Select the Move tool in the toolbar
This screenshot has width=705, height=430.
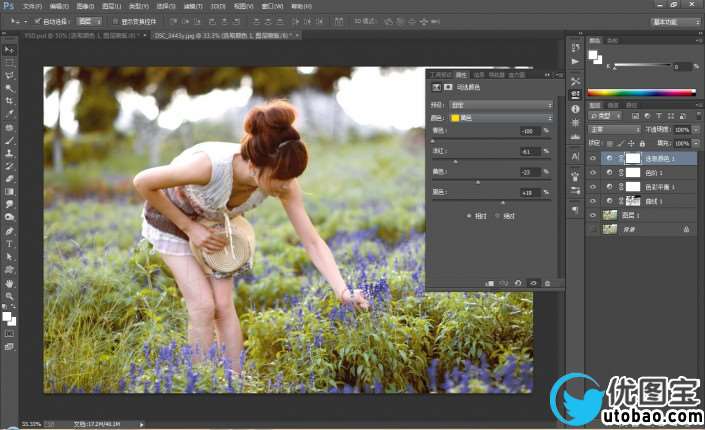pyautogui.click(x=9, y=49)
